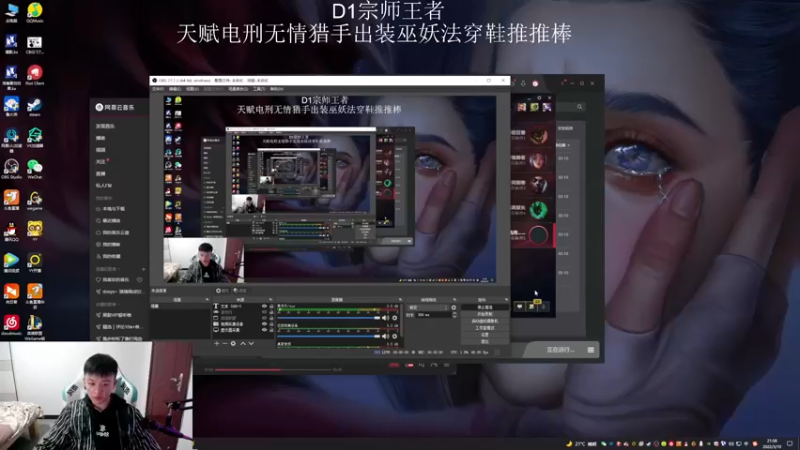Select 发现音乐 in 网易云音乐 sidebar
The width and height of the screenshot is (800, 450).
point(106,126)
